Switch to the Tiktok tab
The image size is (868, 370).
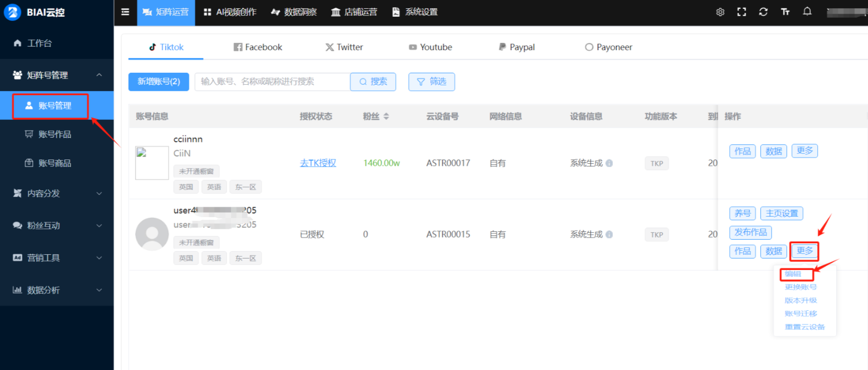pos(166,47)
